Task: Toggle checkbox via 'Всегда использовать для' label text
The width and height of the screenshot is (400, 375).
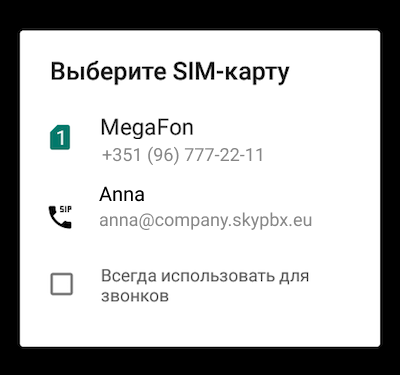Action: [205, 276]
